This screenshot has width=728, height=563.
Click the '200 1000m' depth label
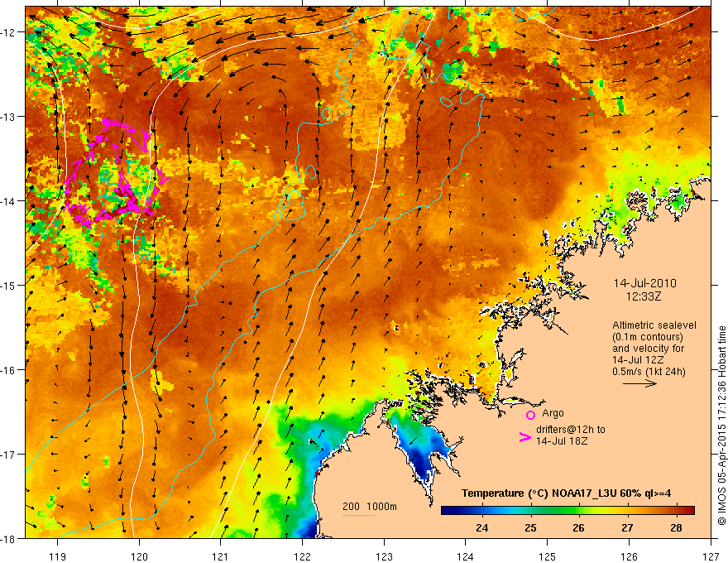click(x=370, y=507)
